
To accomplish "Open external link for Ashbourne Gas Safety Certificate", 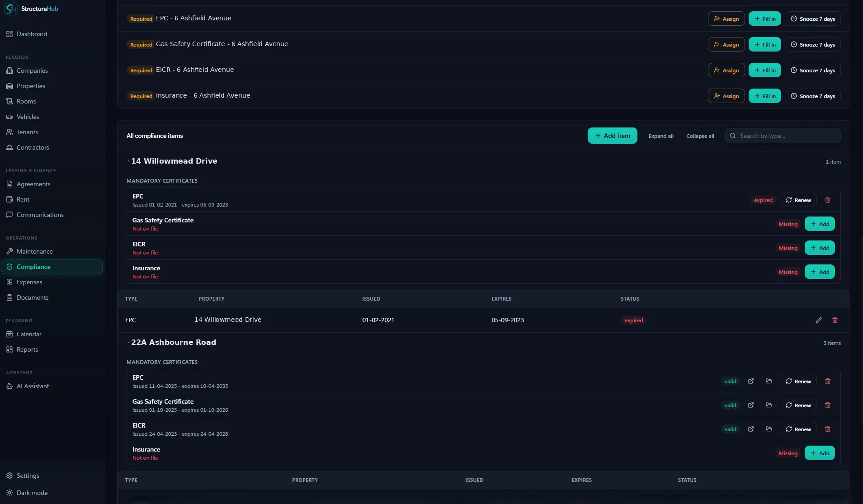I will point(751,405).
